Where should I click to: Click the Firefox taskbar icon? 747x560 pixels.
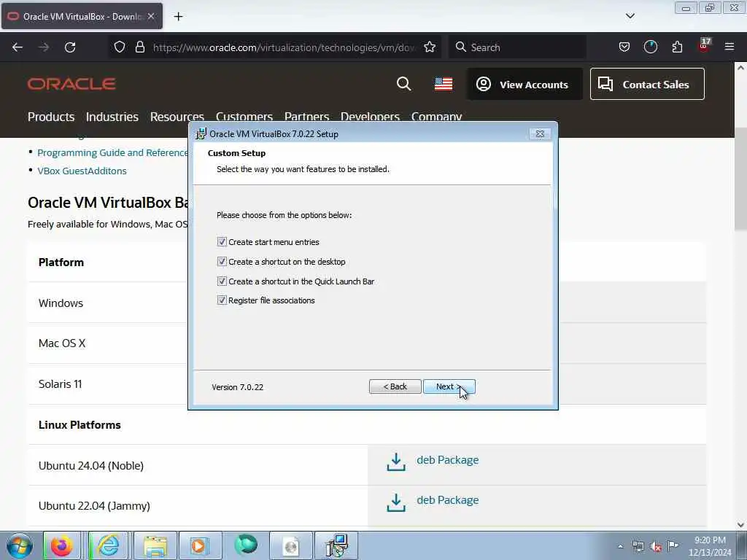(63, 545)
